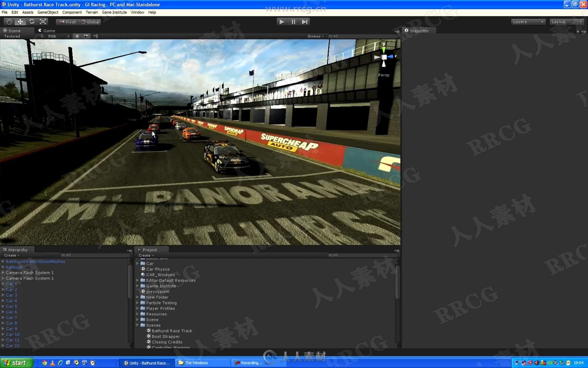Click the Project Create button

146,255
